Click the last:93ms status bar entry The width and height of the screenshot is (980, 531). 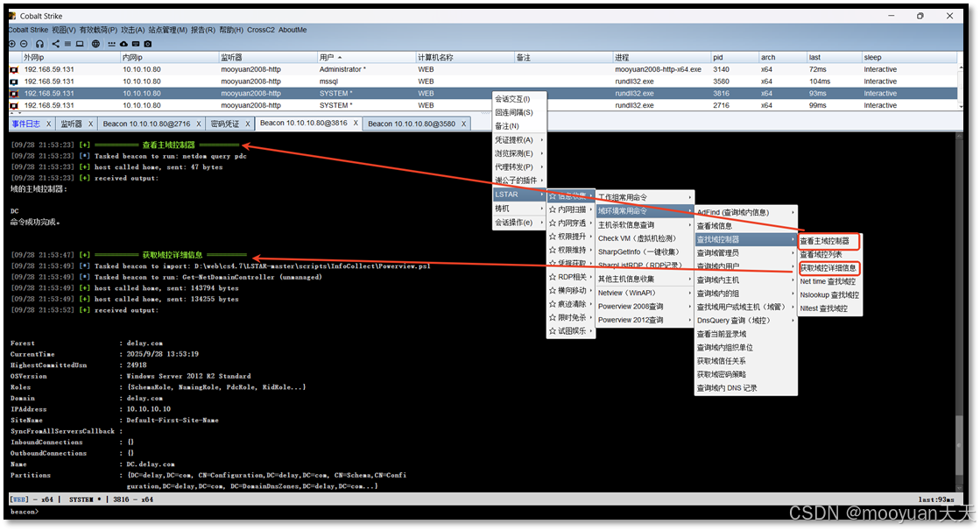coord(935,499)
